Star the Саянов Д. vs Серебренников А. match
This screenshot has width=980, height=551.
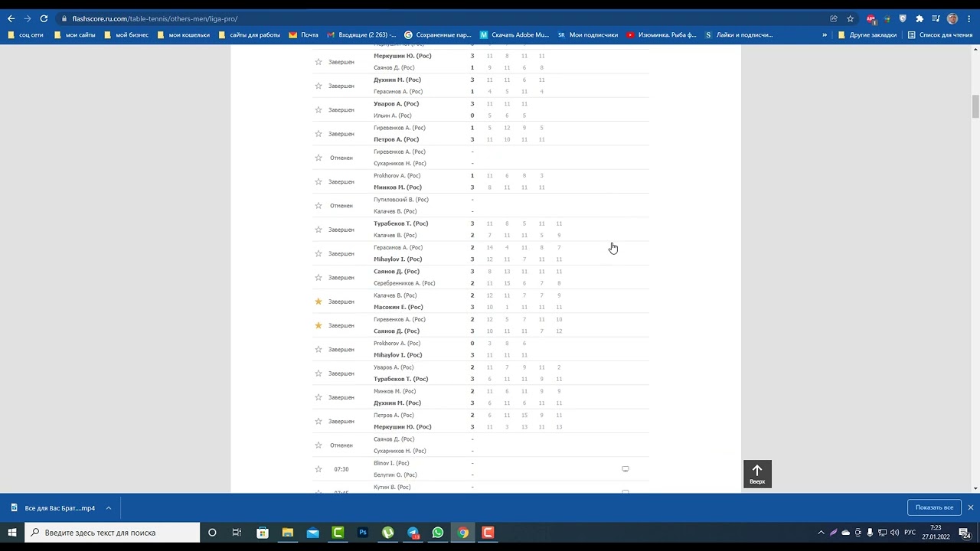tap(318, 278)
